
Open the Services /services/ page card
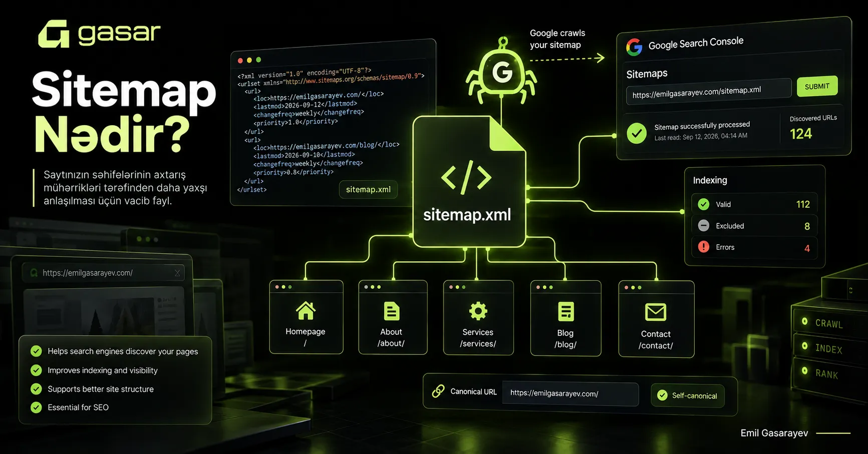click(478, 318)
